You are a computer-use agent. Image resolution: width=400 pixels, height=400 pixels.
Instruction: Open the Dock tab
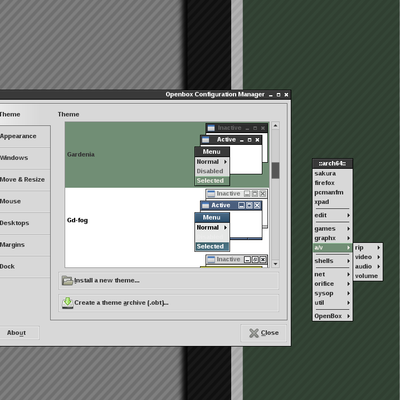point(25,266)
